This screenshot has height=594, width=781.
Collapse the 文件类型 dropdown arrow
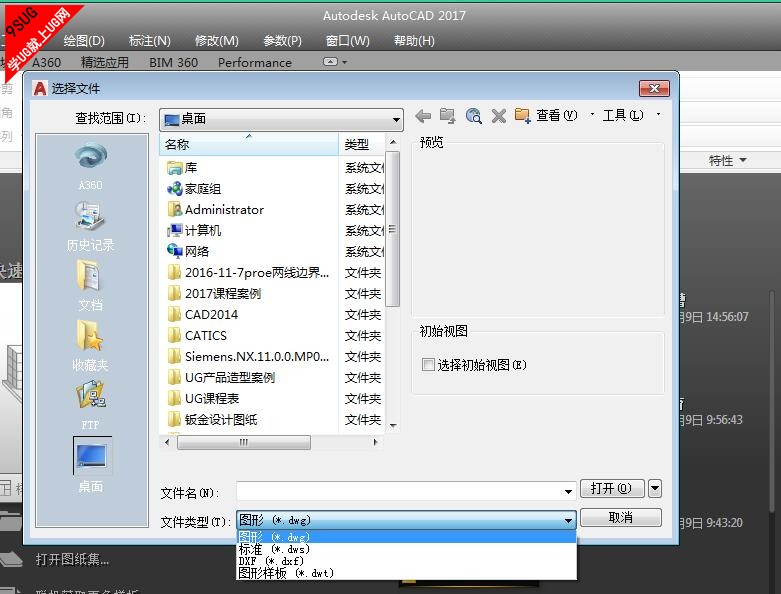(568, 520)
